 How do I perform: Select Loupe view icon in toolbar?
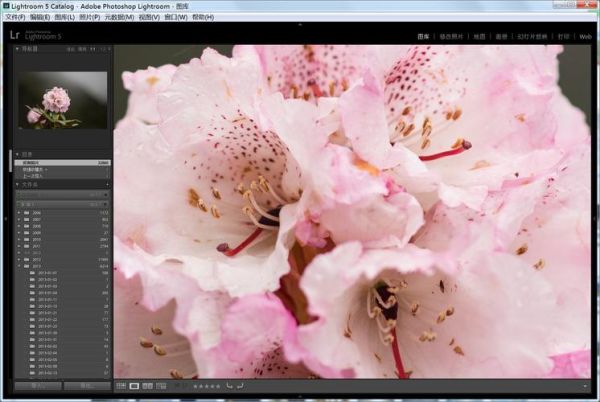134,385
